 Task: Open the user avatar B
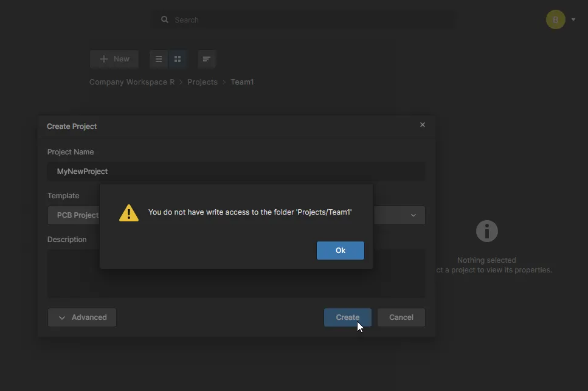point(555,19)
